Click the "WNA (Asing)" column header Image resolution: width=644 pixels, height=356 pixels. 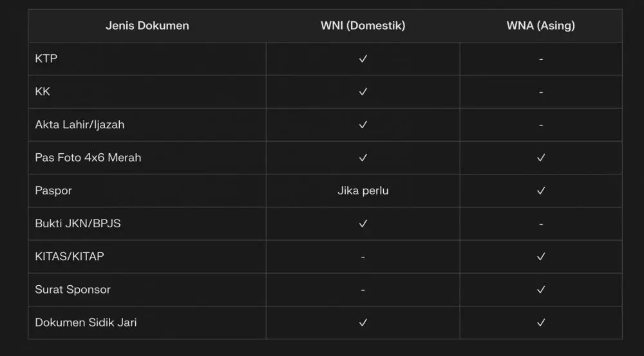coord(541,26)
